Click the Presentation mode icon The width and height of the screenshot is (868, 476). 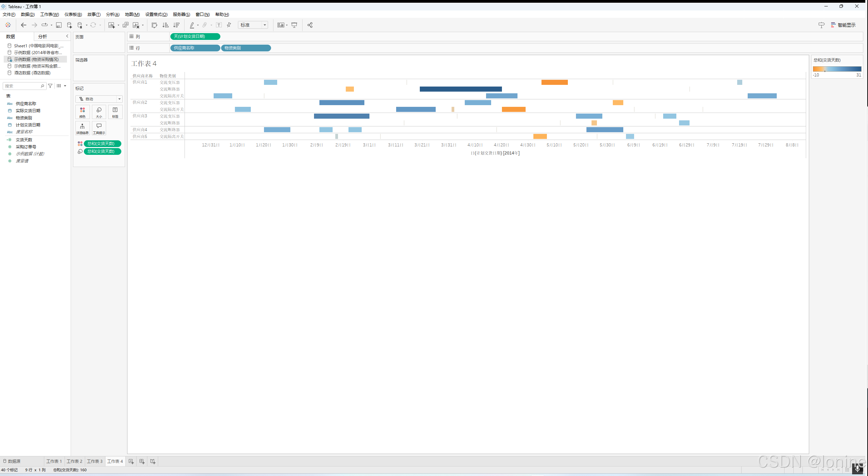[x=294, y=25]
